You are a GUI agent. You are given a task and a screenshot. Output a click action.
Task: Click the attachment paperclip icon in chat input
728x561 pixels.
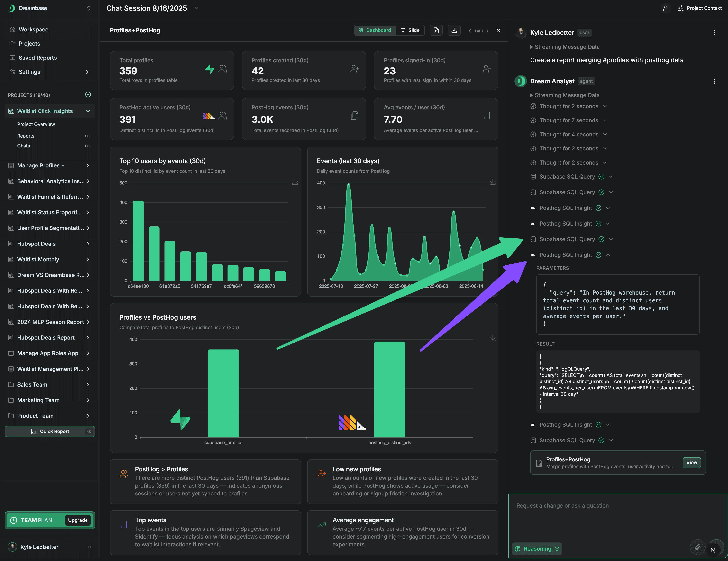point(697,547)
